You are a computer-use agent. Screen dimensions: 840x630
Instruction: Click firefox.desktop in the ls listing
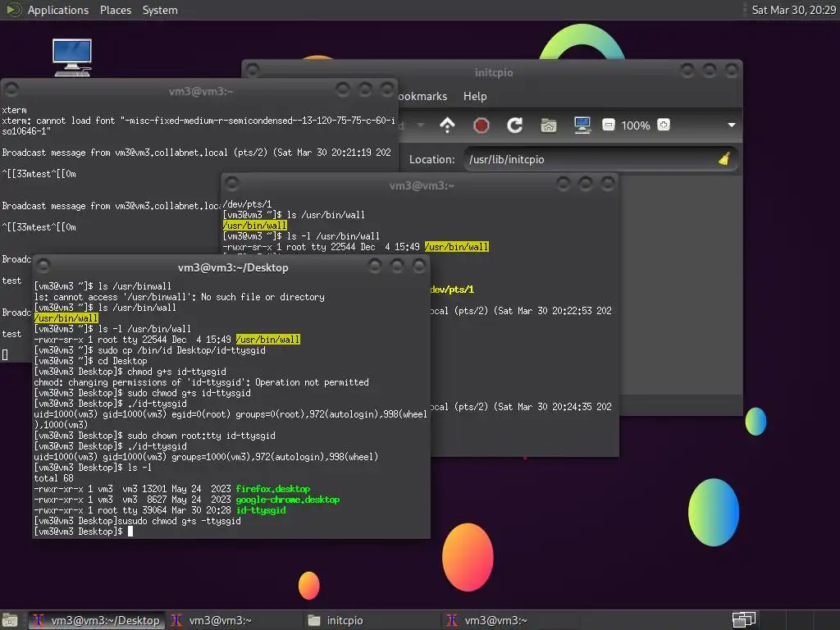point(272,489)
